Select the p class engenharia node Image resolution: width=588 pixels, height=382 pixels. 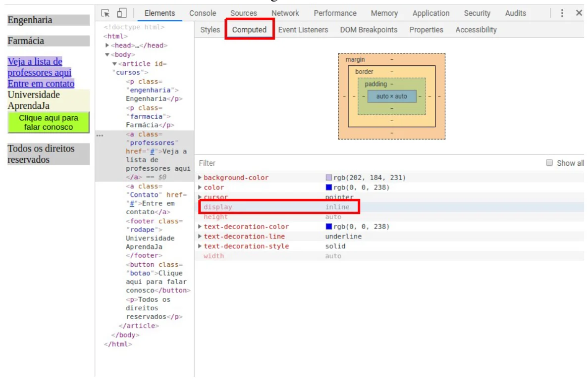(154, 90)
